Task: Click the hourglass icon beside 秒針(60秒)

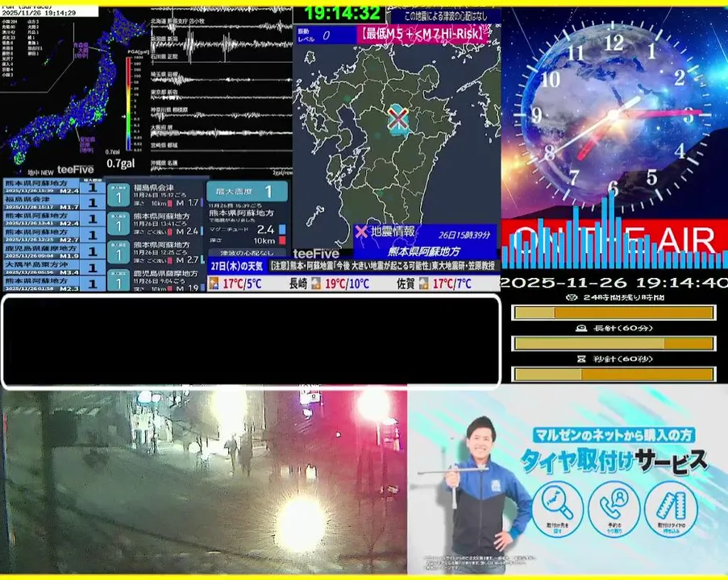Action: tap(581, 358)
